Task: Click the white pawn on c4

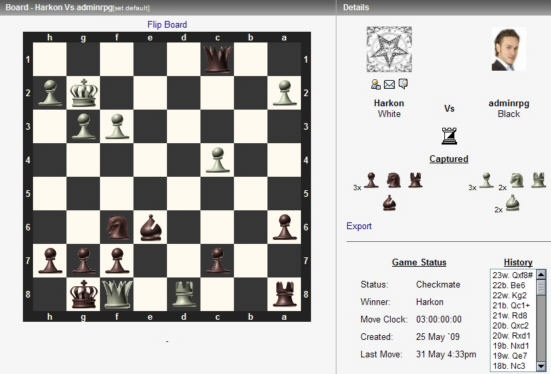Action: [x=218, y=160]
